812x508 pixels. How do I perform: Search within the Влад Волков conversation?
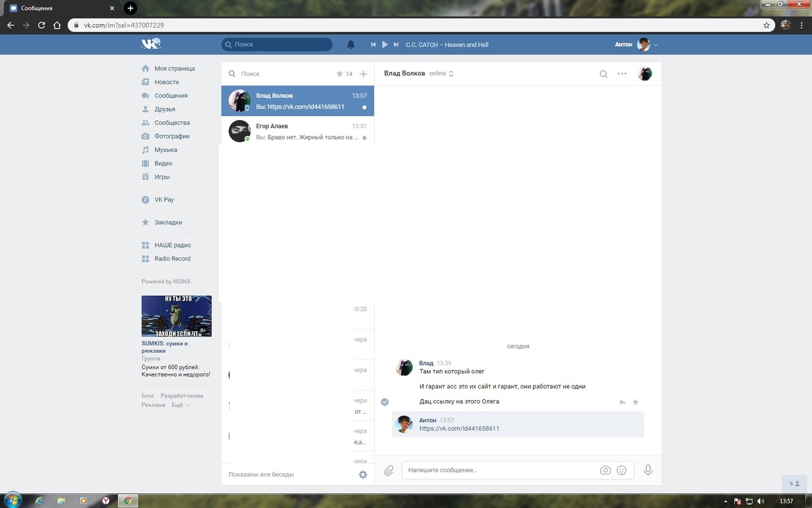[x=603, y=74]
